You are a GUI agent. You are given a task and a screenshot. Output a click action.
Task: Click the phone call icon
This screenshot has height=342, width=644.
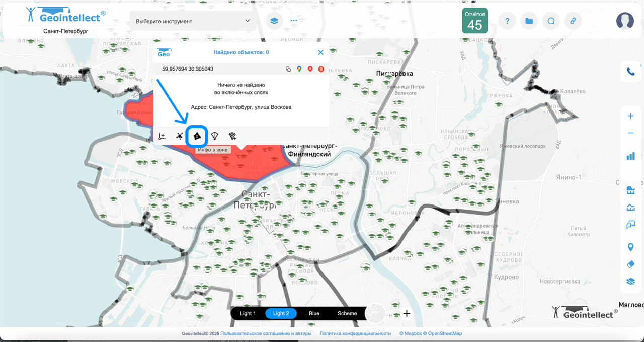(x=630, y=72)
